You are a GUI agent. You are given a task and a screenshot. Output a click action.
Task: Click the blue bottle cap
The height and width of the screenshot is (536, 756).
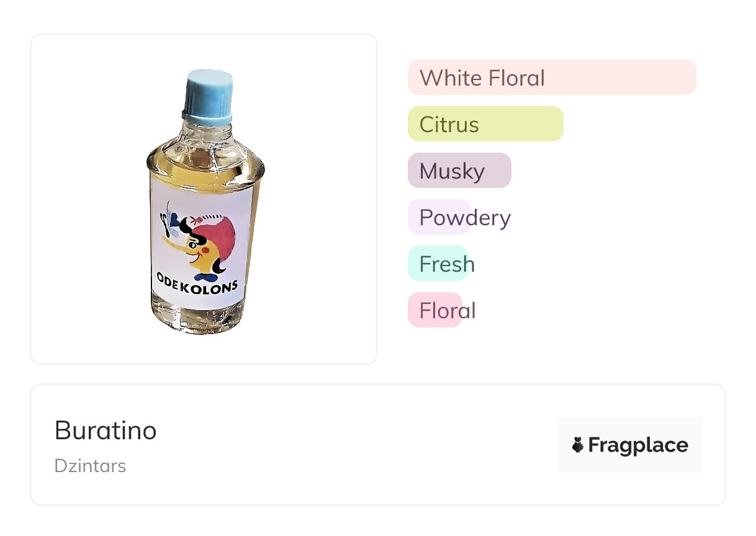coord(209,96)
